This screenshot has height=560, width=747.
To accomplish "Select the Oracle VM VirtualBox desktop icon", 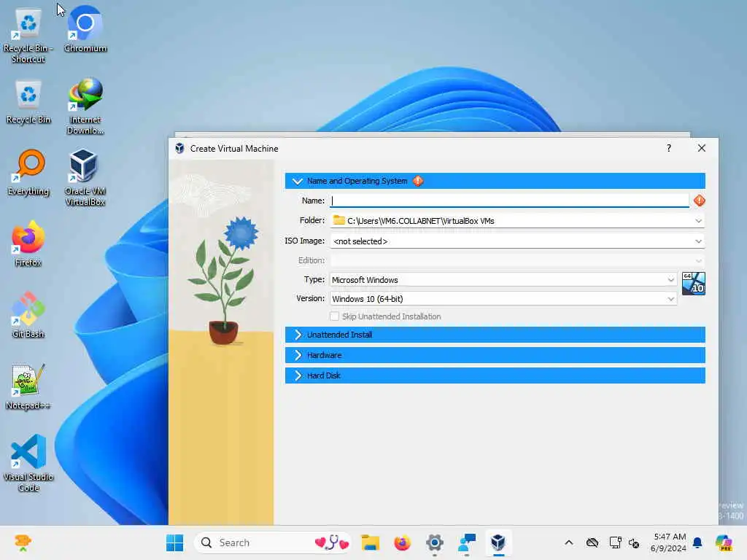I will point(85,178).
